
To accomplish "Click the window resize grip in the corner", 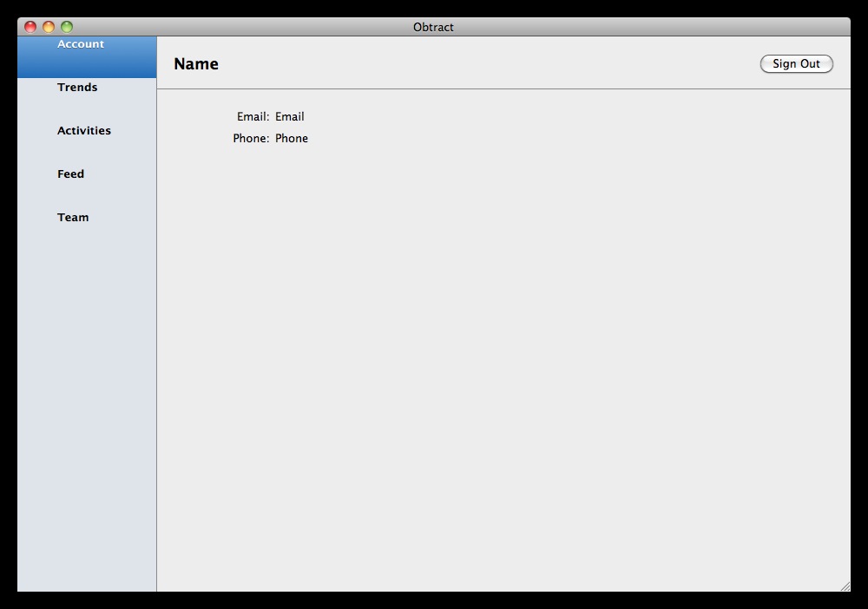I will (x=845, y=586).
